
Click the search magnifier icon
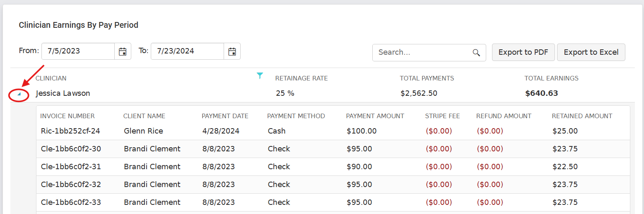(x=476, y=53)
